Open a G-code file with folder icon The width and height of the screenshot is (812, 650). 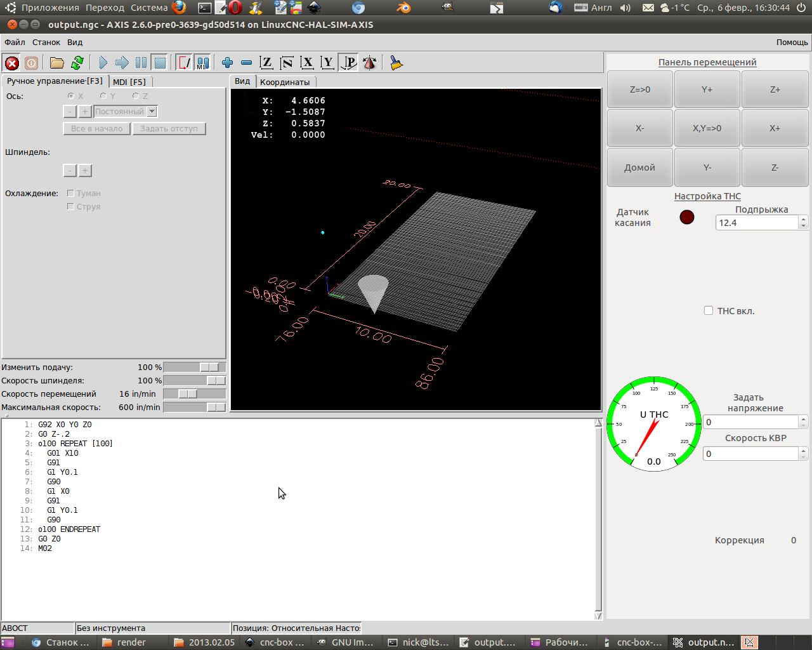pyautogui.click(x=57, y=63)
